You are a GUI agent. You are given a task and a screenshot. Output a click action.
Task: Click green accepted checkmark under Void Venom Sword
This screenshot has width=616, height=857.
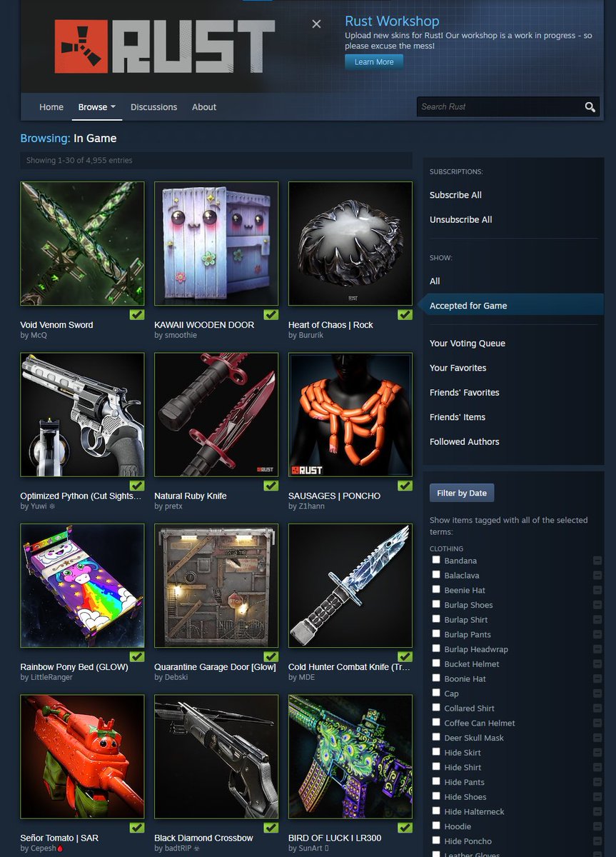(137, 314)
